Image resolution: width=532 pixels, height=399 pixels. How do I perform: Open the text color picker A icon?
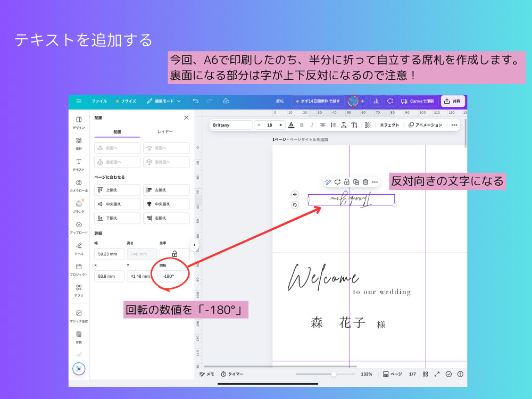click(291, 124)
